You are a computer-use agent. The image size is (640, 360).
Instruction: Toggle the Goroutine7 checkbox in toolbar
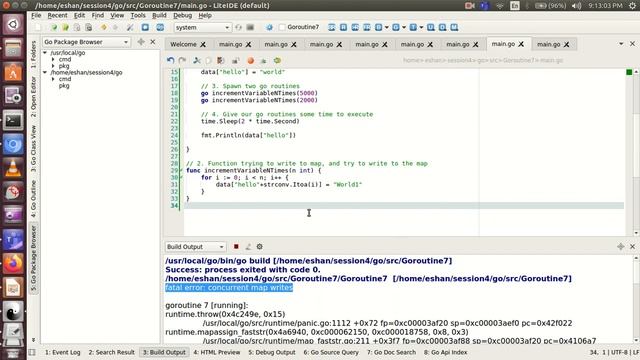(282, 27)
